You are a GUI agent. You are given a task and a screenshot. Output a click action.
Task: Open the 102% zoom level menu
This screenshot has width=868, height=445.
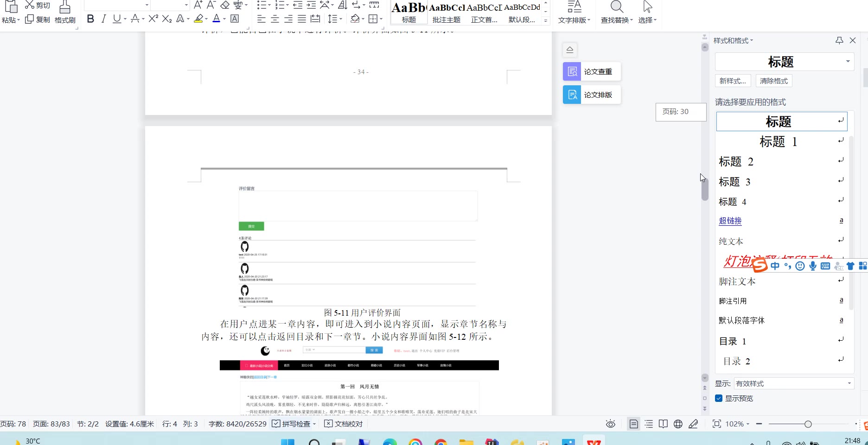coord(737,424)
